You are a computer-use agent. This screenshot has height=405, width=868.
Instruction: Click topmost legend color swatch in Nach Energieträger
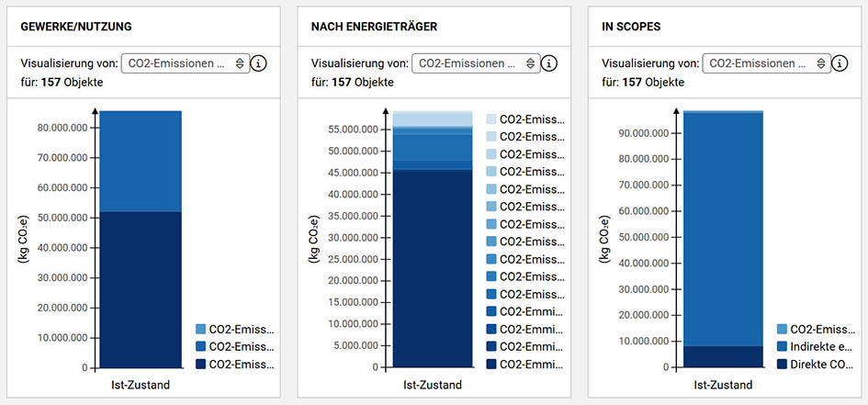490,119
